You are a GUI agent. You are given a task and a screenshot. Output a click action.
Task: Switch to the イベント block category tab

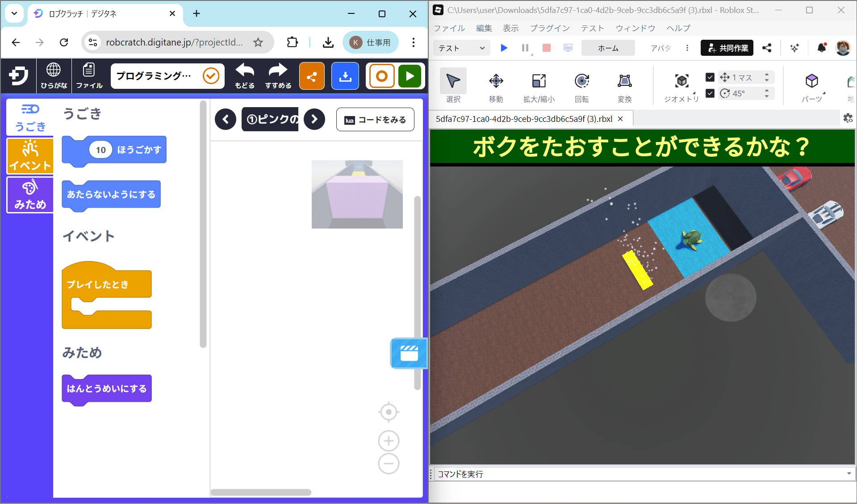click(30, 156)
